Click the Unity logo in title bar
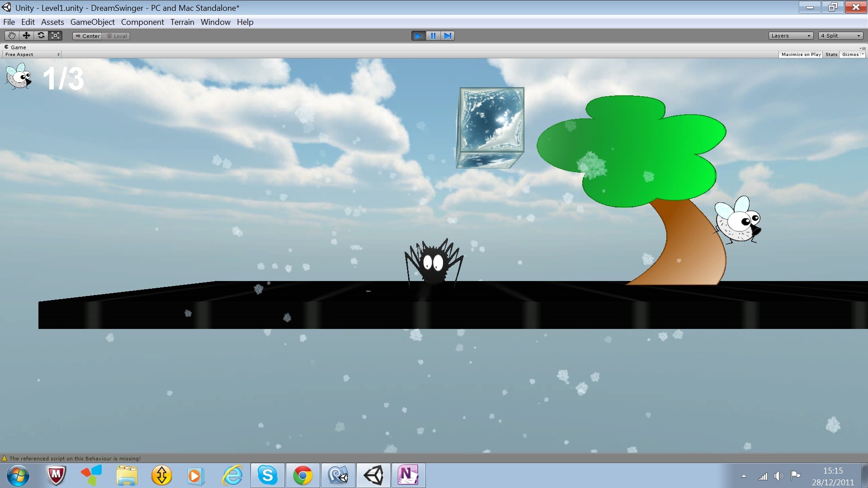This screenshot has height=488, width=868. [x=6, y=7]
